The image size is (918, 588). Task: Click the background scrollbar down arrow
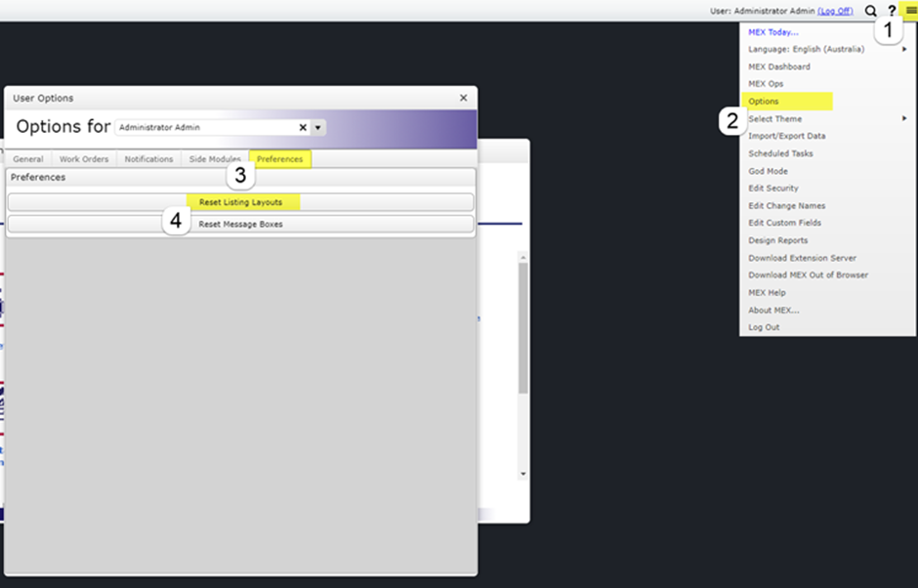coord(522,474)
